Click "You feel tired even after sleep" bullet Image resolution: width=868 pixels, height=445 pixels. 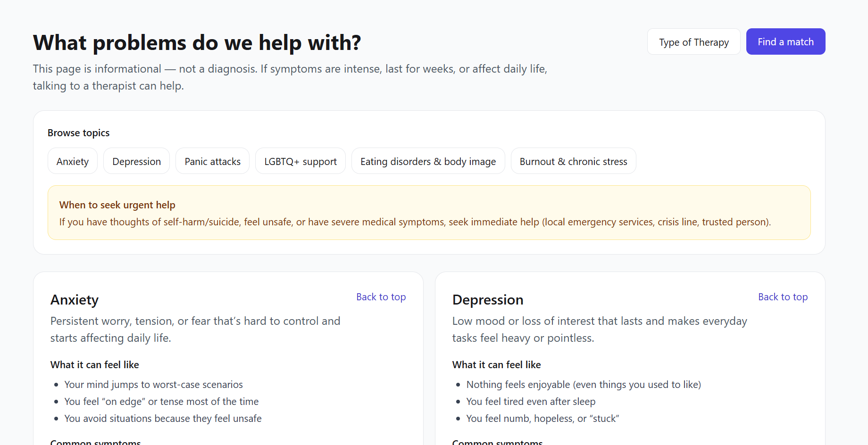point(531,402)
